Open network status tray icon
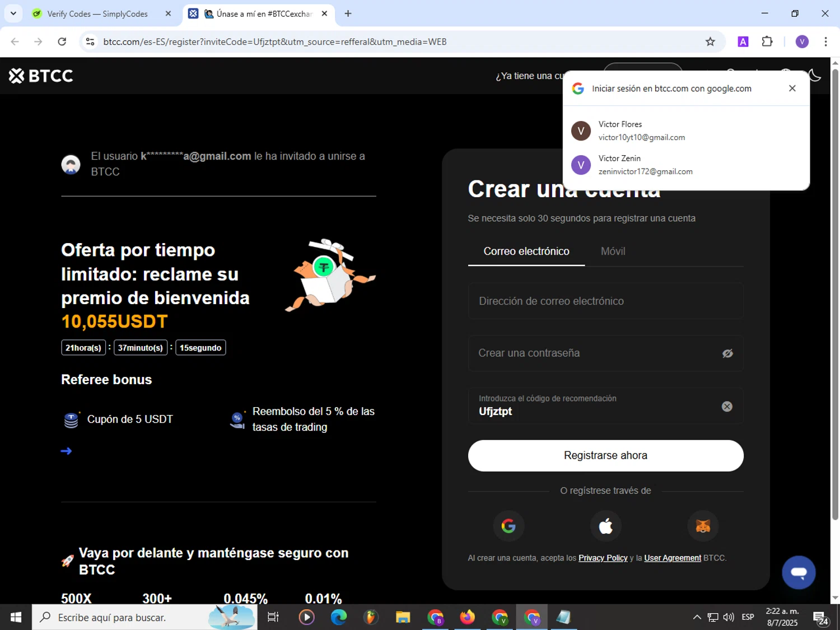Image resolution: width=840 pixels, height=630 pixels. pos(713,617)
